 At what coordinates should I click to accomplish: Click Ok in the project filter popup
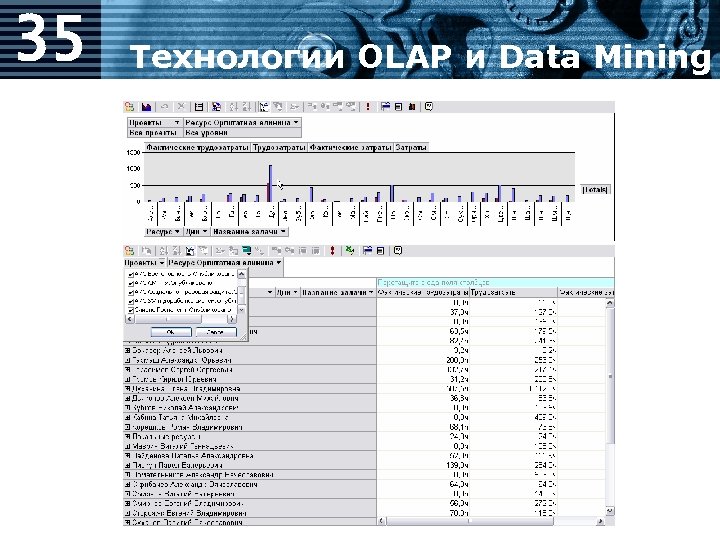click(171, 332)
